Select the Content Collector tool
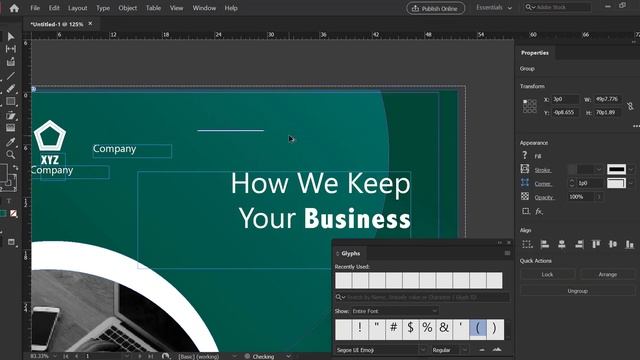The image size is (640, 360). pos(11,62)
